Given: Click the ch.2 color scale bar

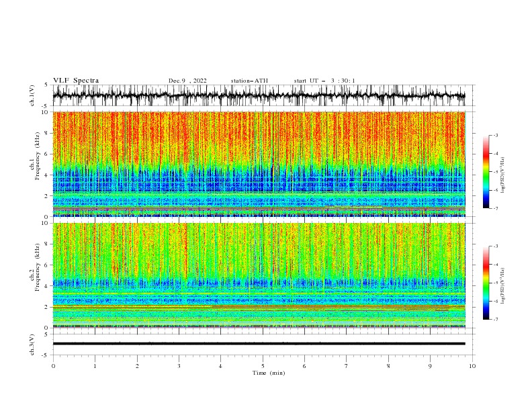Looking at the screenshot, I should point(486,283).
